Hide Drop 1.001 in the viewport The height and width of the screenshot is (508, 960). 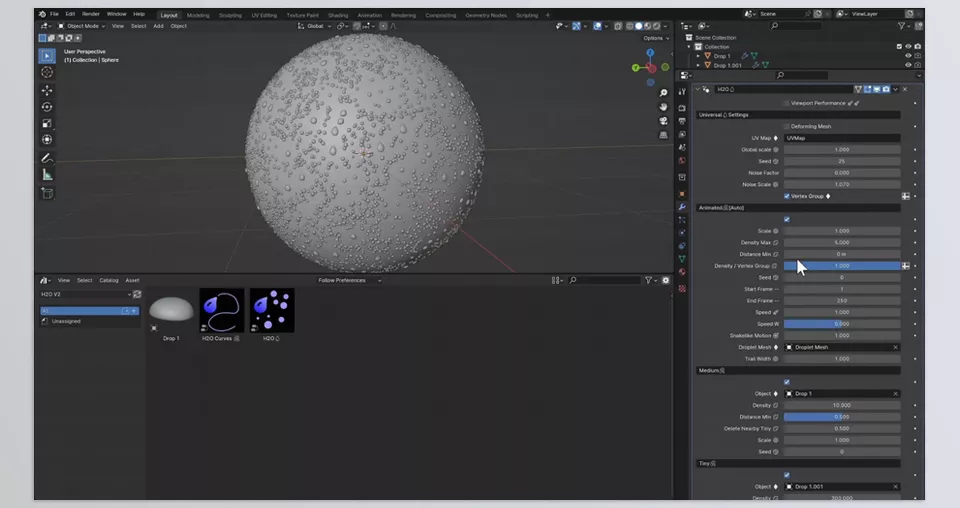coord(909,65)
